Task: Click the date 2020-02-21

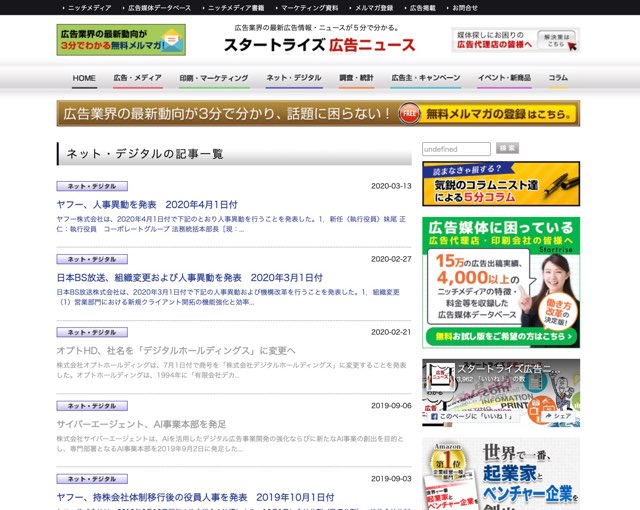Action: (x=391, y=332)
